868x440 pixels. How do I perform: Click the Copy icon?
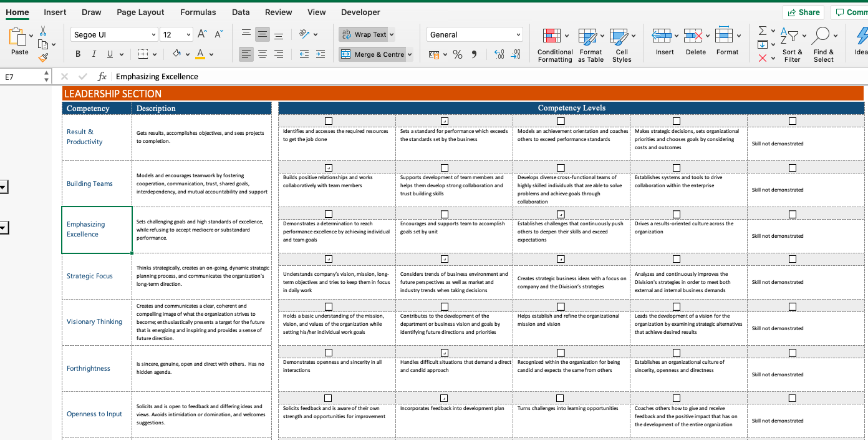click(x=43, y=44)
